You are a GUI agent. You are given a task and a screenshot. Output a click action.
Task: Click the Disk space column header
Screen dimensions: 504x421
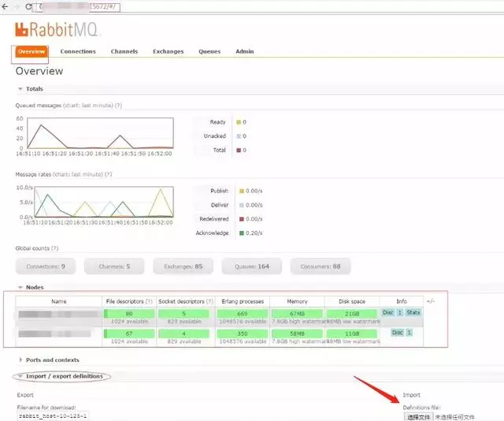click(352, 302)
